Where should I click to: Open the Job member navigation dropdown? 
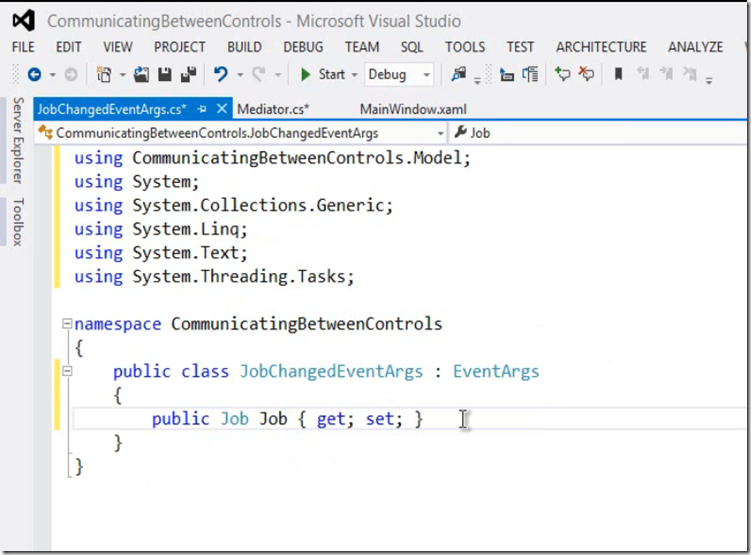[599, 133]
